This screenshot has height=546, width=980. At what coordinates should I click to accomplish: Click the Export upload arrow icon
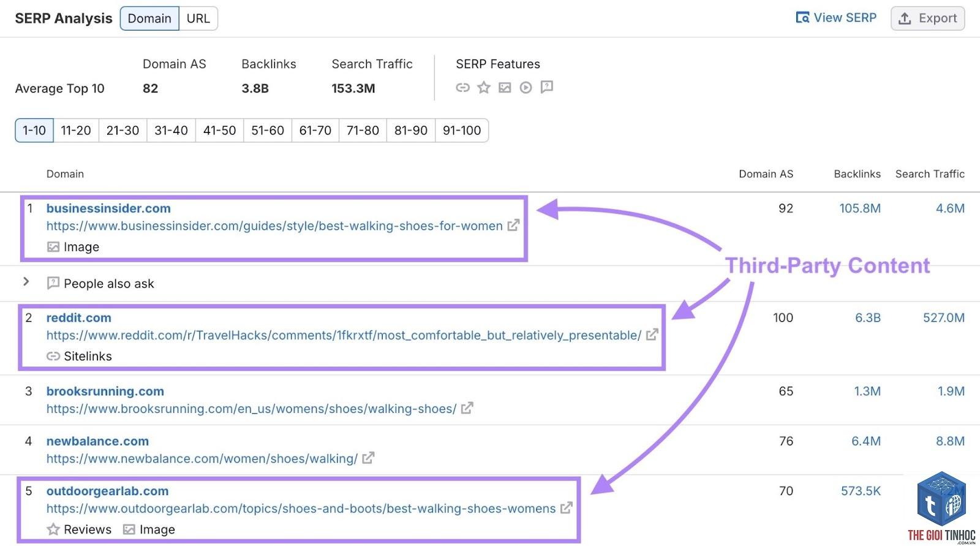[905, 18]
